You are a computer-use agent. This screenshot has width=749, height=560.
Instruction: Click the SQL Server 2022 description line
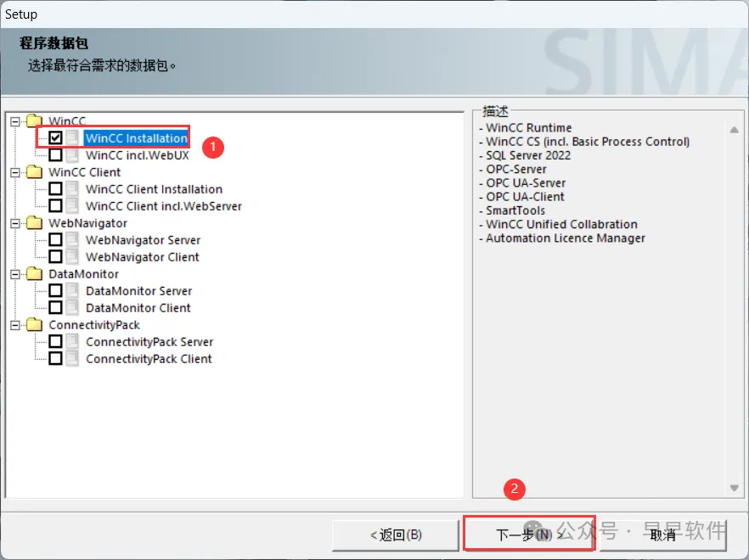pos(525,155)
